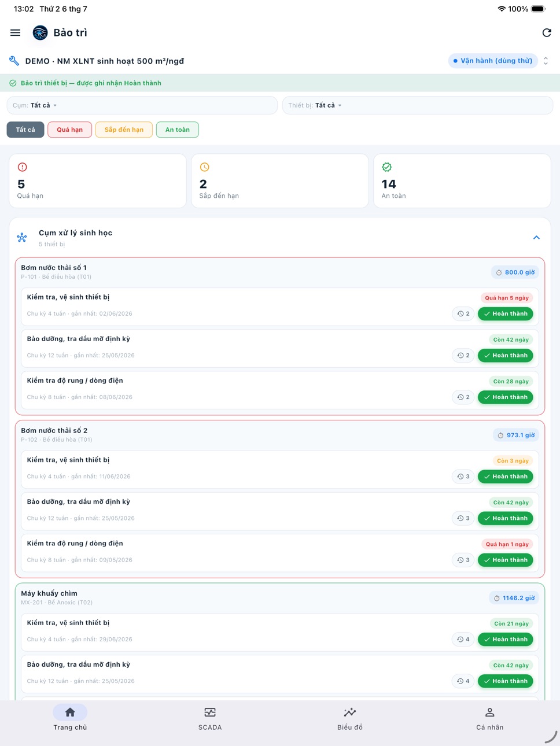Click the success check icon in green banner
The image size is (560, 746).
coord(13,83)
